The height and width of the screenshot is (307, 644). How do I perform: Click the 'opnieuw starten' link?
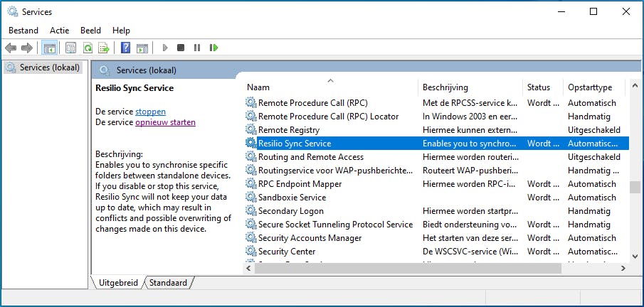(165, 122)
